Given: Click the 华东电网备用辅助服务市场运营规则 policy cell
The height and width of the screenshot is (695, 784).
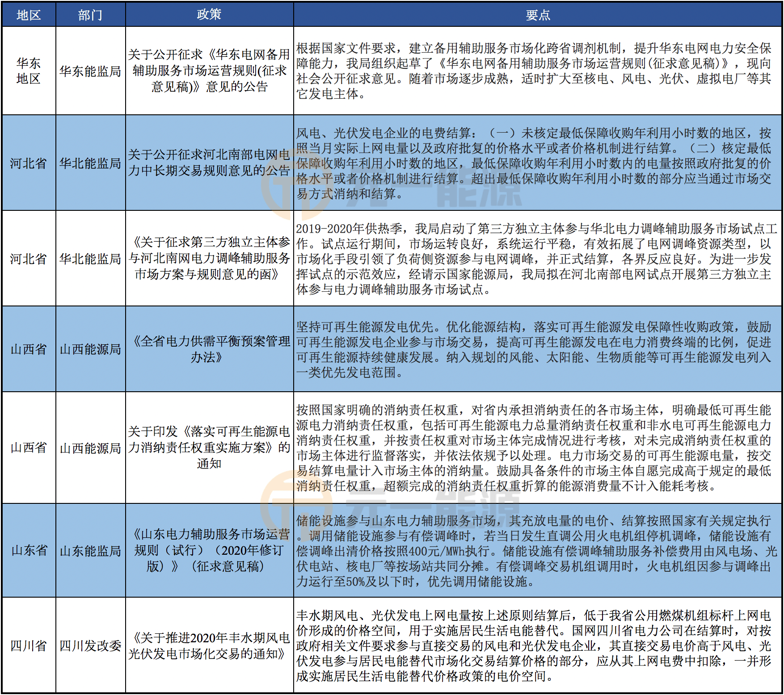Looking at the screenshot, I should coord(209,71).
